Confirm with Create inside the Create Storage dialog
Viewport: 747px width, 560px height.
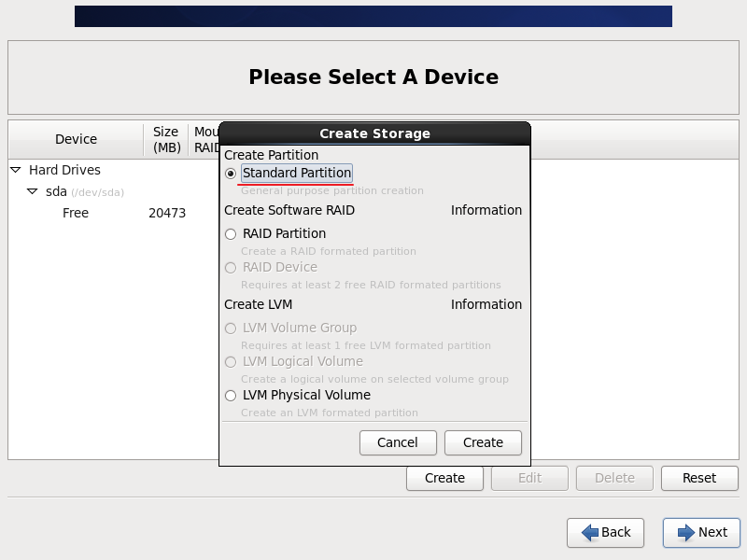click(483, 442)
